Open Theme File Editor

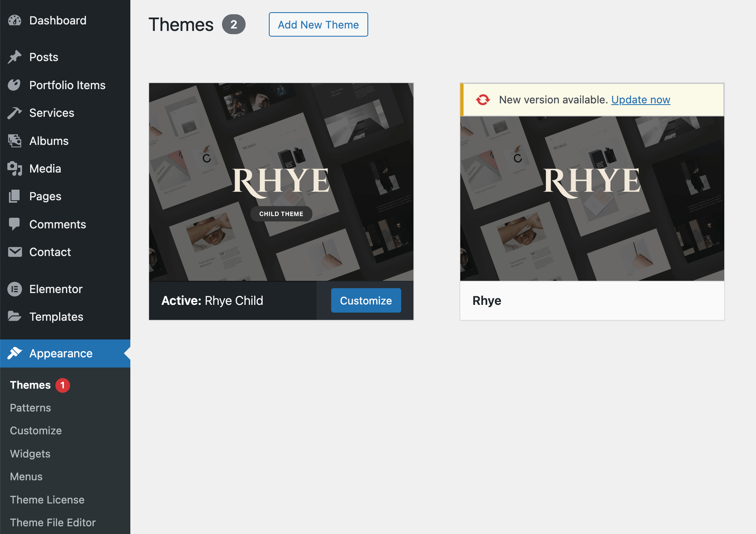click(x=53, y=523)
